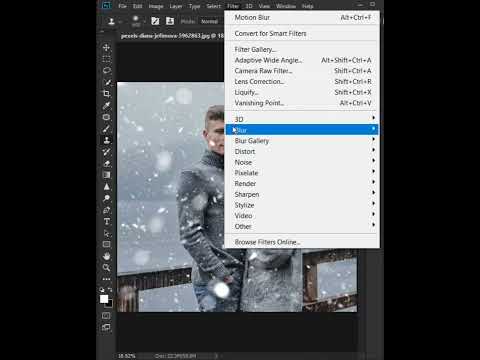Expand the Sharpen submenu
The image size is (480, 360).
[302, 194]
